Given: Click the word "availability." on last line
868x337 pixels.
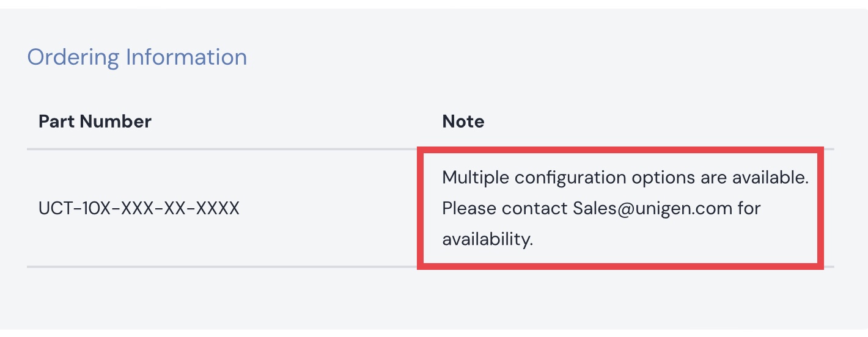Looking at the screenshot, I should tap(487, 239).
